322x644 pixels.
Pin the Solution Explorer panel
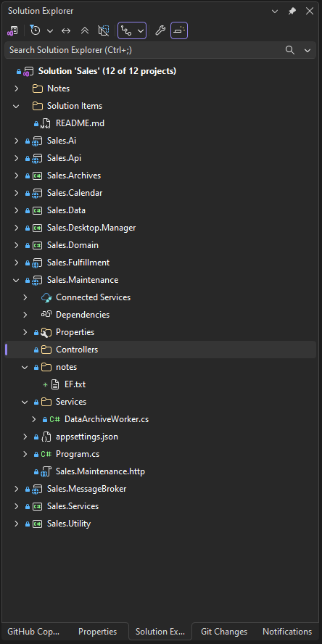click(x=292, y=11)
